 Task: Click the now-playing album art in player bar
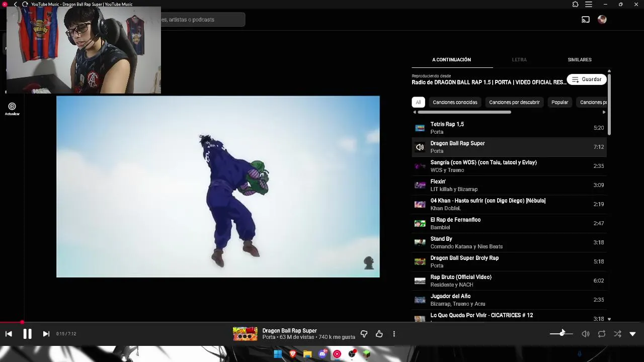coord(245,334)
